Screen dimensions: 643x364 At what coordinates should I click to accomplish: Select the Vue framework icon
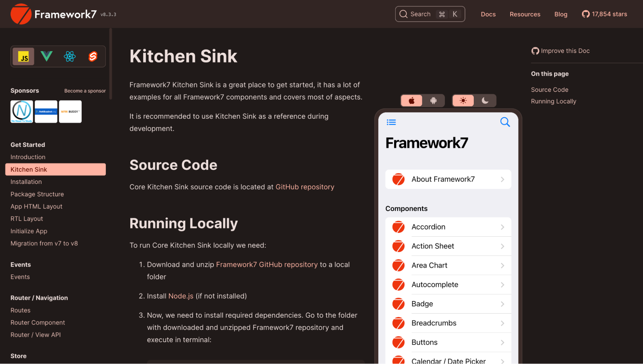[x=47, y=57]
